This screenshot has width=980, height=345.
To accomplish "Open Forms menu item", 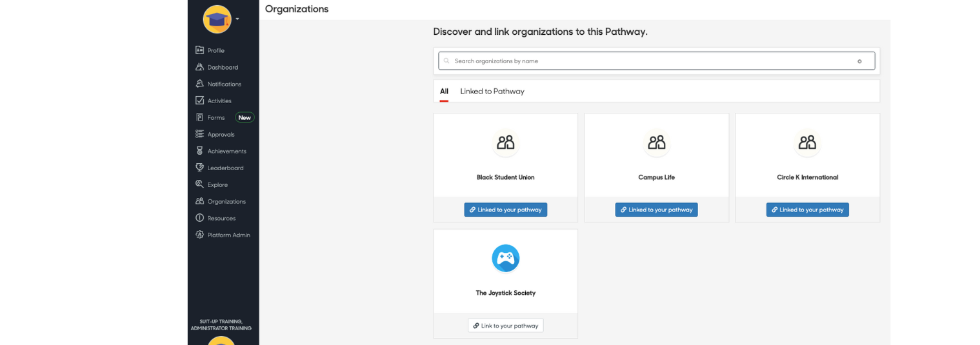I will coord(216,117).
